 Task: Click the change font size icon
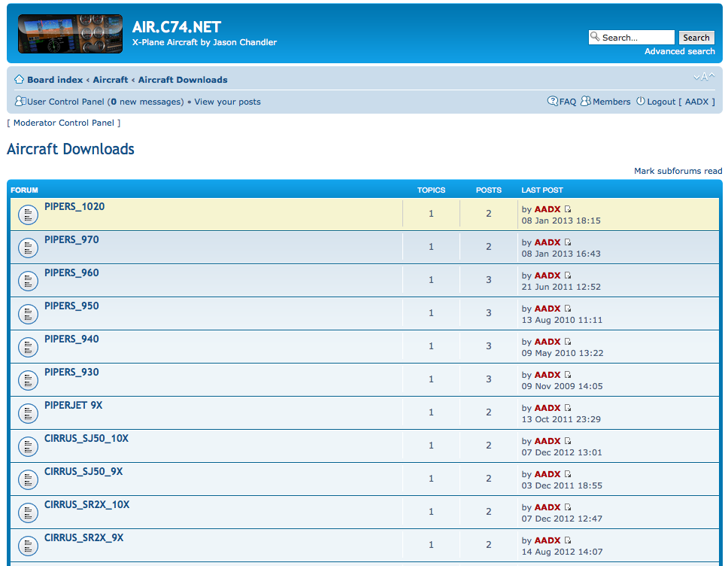tap(705, 76)
